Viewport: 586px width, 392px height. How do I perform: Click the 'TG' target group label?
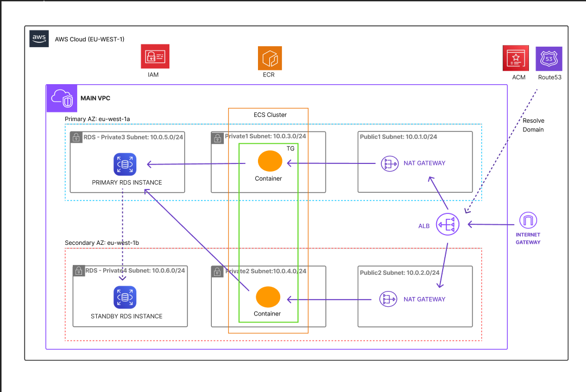(x=291, y=148)
